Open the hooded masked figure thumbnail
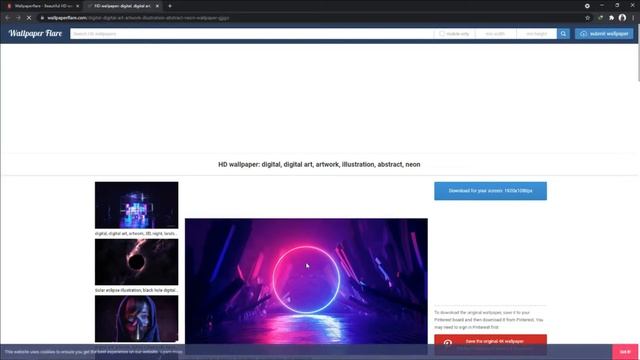The image size is (640, 360). [136, 319]
